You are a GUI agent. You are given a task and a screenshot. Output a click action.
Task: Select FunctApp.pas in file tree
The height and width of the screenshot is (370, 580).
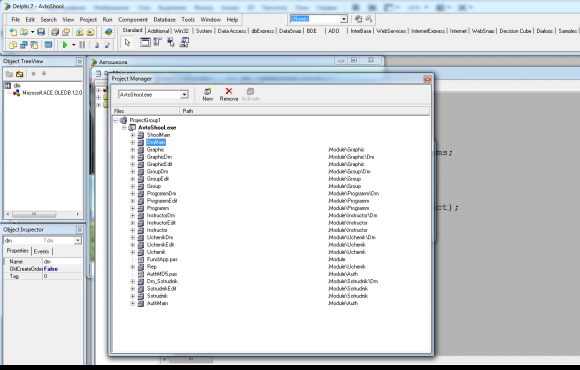click(162, 259)
